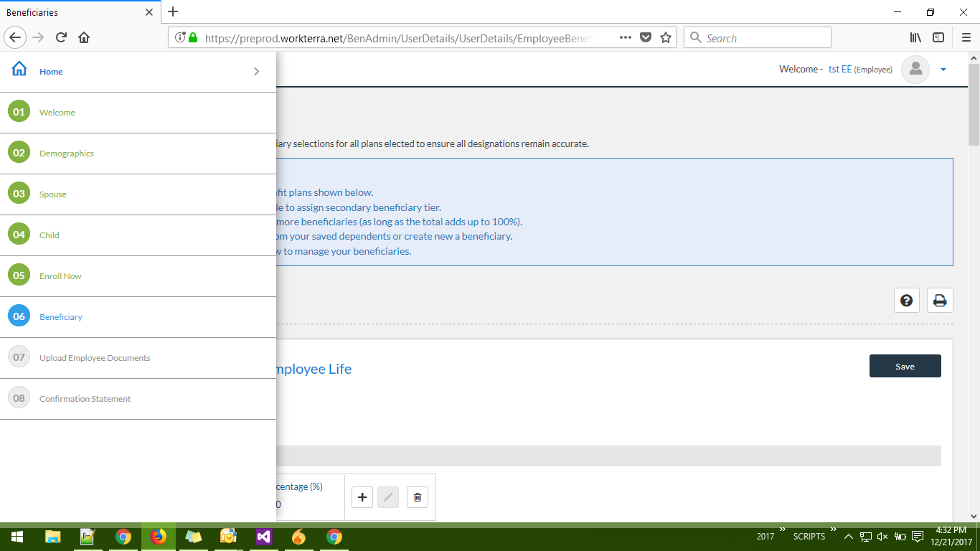980x551 pixels.
Task: Open Visual Studio from taskbar
Action: 263,537
